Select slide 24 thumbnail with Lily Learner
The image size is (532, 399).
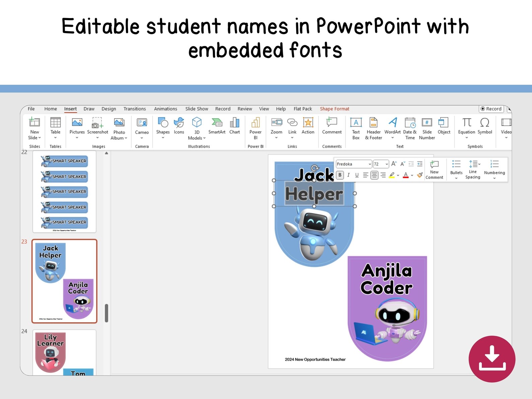click(64, 352)
